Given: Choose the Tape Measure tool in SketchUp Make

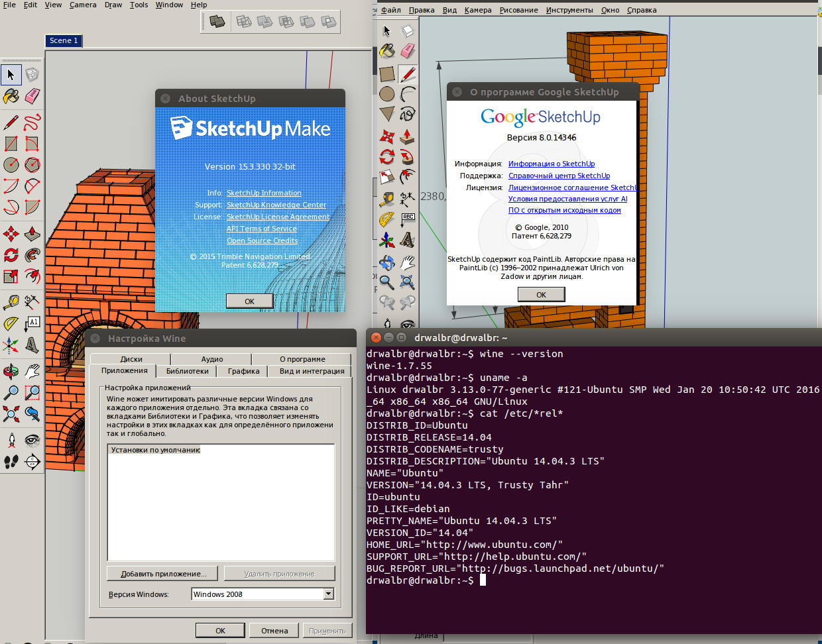Looking at the screenshot, I should click(11, 303).
